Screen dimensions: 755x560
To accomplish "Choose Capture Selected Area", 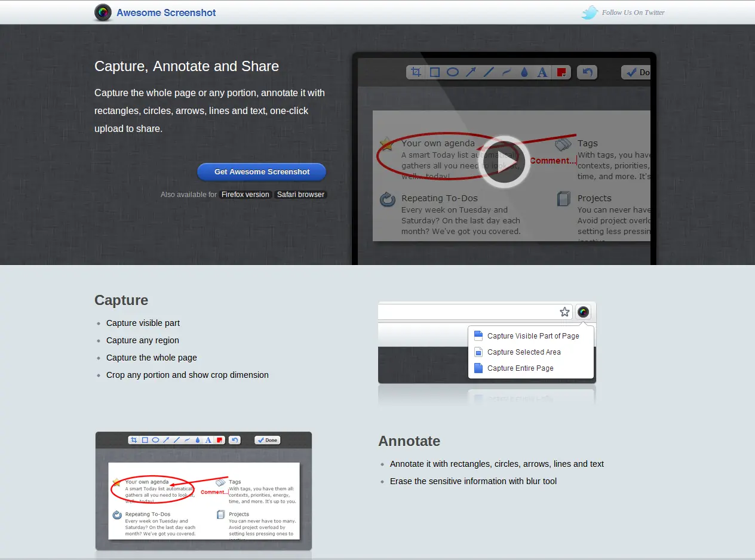I will 517,352.
